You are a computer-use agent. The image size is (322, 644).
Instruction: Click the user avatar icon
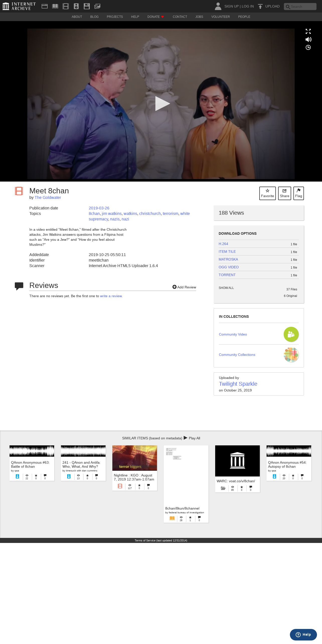(218, 6)
